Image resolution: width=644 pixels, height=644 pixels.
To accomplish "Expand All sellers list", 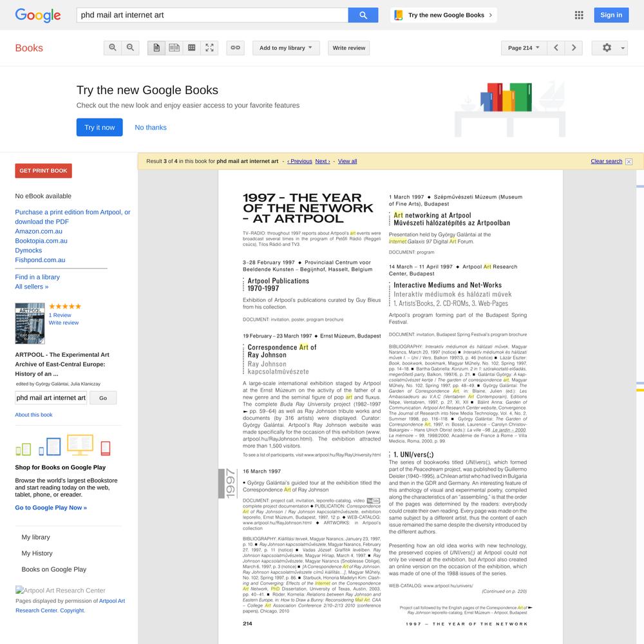I will tap(32, 287).
